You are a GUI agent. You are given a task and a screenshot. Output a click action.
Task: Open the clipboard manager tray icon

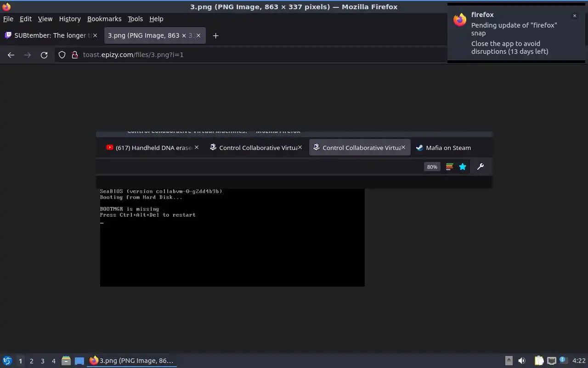coord(539,361)
